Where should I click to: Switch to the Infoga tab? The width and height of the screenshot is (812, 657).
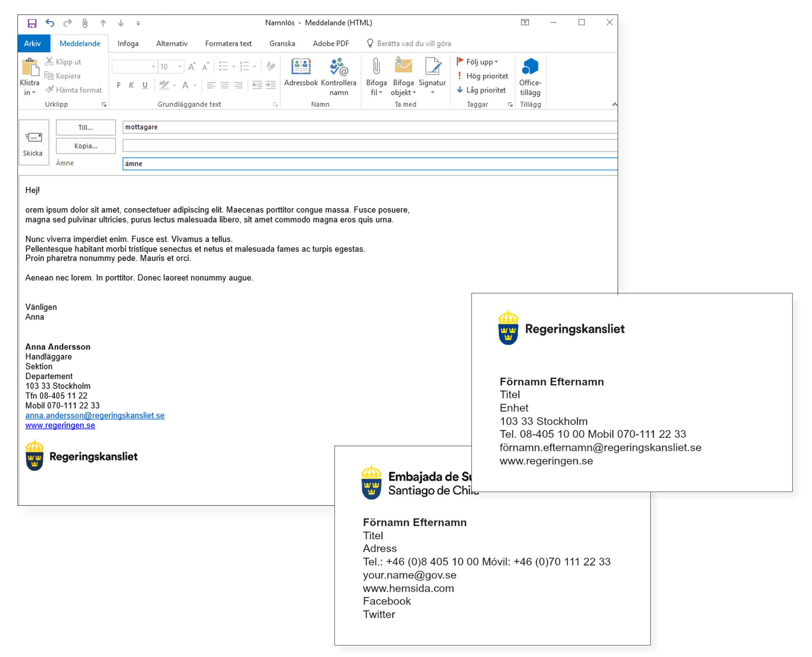tap(128, 44)
